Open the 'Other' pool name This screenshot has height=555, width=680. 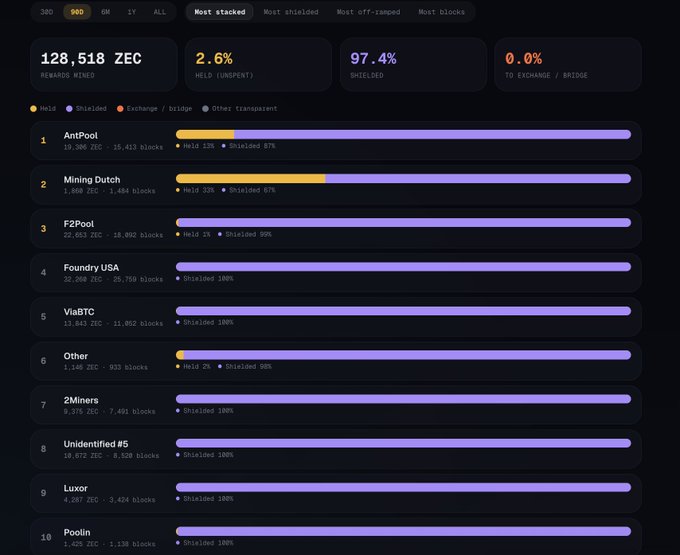pyautogui.click(x=75, y=356)
